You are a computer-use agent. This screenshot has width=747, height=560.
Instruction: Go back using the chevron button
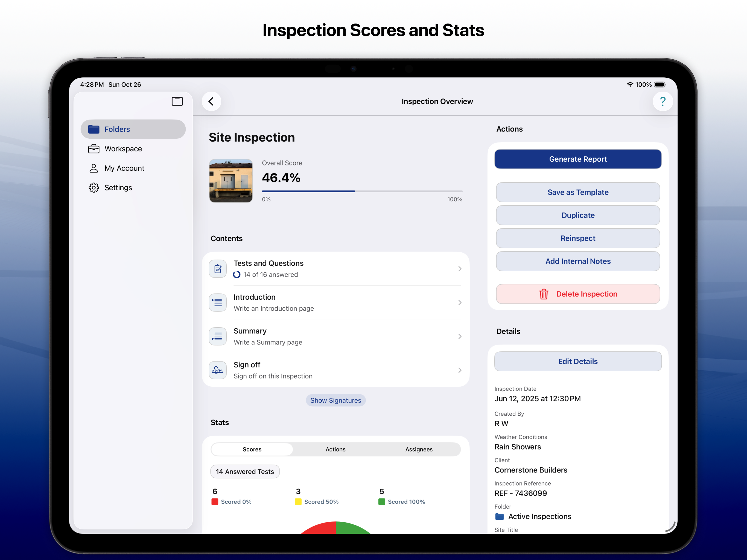[211, 101]
